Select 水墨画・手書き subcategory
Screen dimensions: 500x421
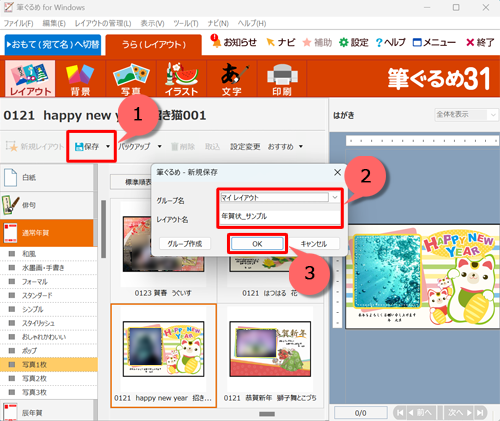[49, 268]
